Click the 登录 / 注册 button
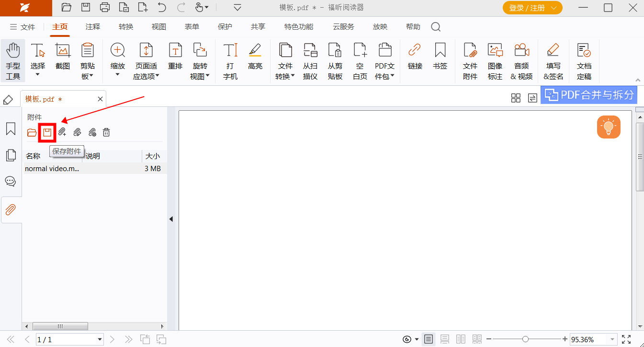 pos(532,8)
